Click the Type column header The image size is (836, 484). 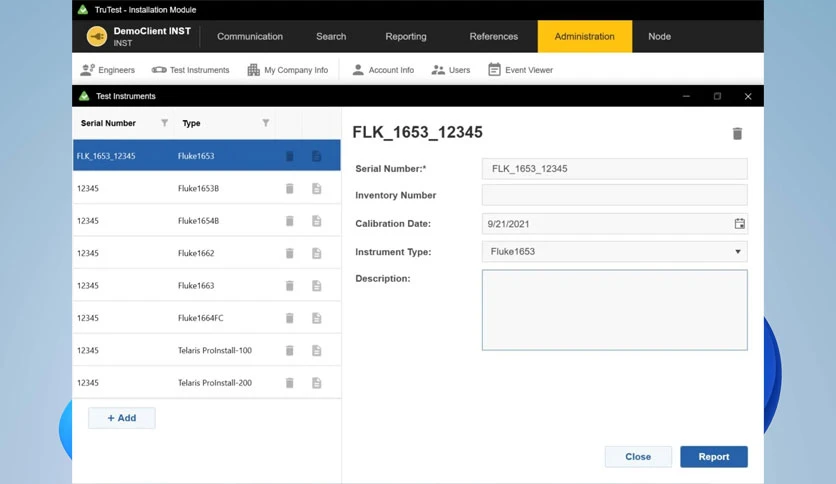191,123
